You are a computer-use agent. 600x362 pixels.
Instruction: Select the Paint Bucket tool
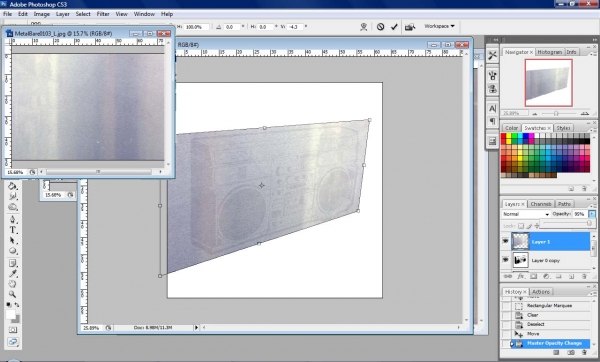point(12,186)
